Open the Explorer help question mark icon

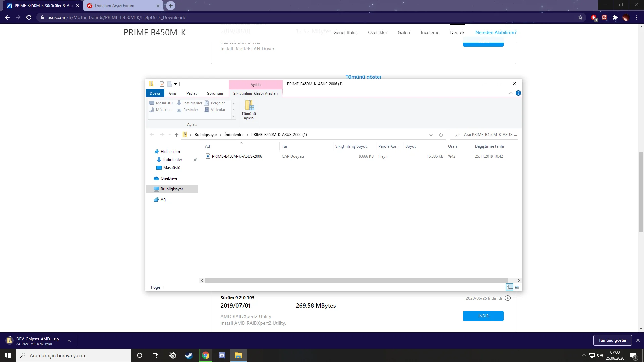pos(518,93)
